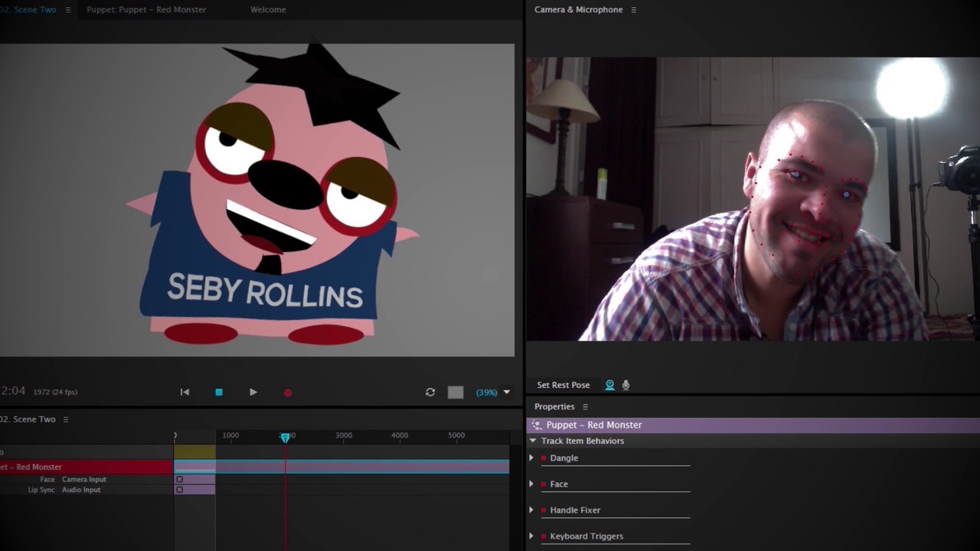Click the Refresh scene icon

coord(430,392)
